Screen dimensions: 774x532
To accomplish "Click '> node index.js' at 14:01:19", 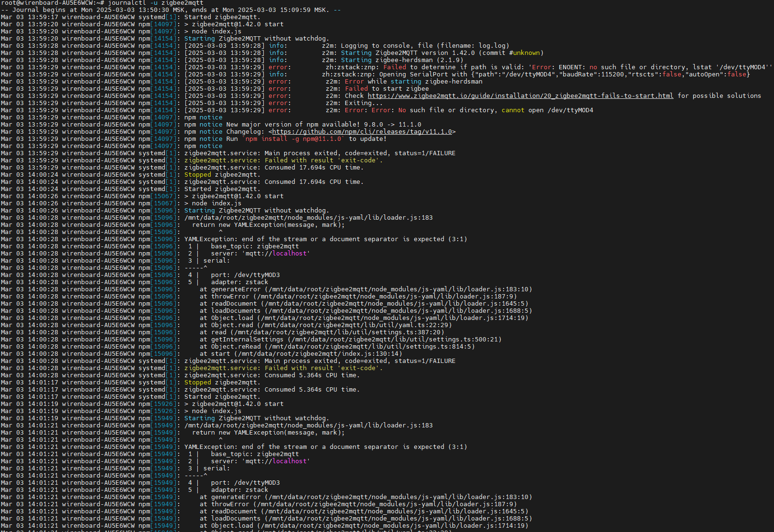I will pos(213,411).
